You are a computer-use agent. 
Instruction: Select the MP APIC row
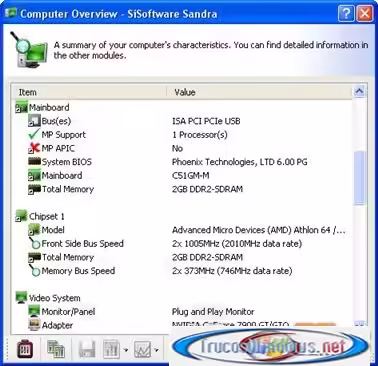click(182, 148)
